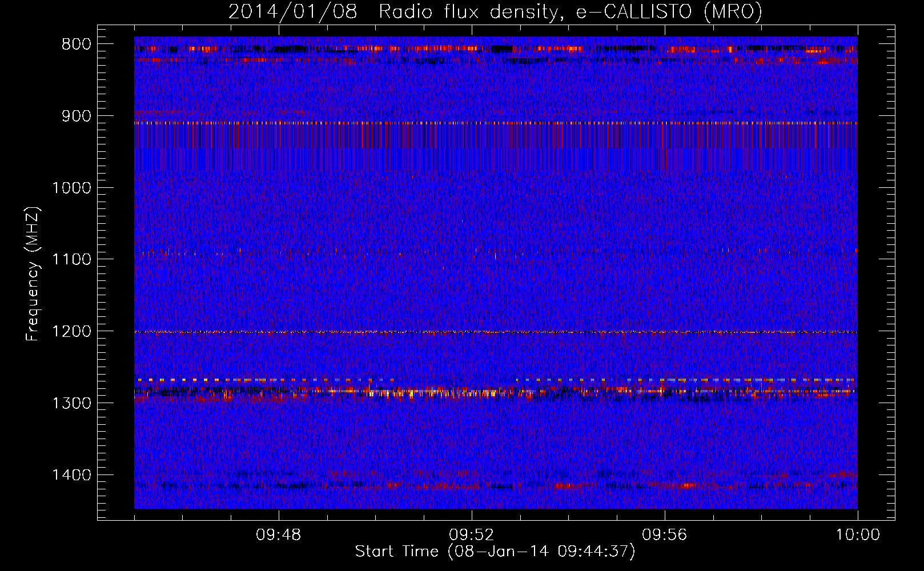Click the 1200 frequency tick label
Viewport: 924px width, 571px height.
(x=71, y=331)
